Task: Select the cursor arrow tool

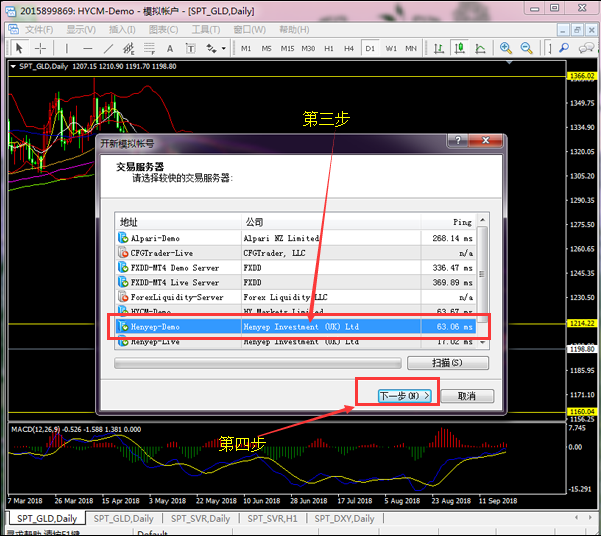Action: 18,48
